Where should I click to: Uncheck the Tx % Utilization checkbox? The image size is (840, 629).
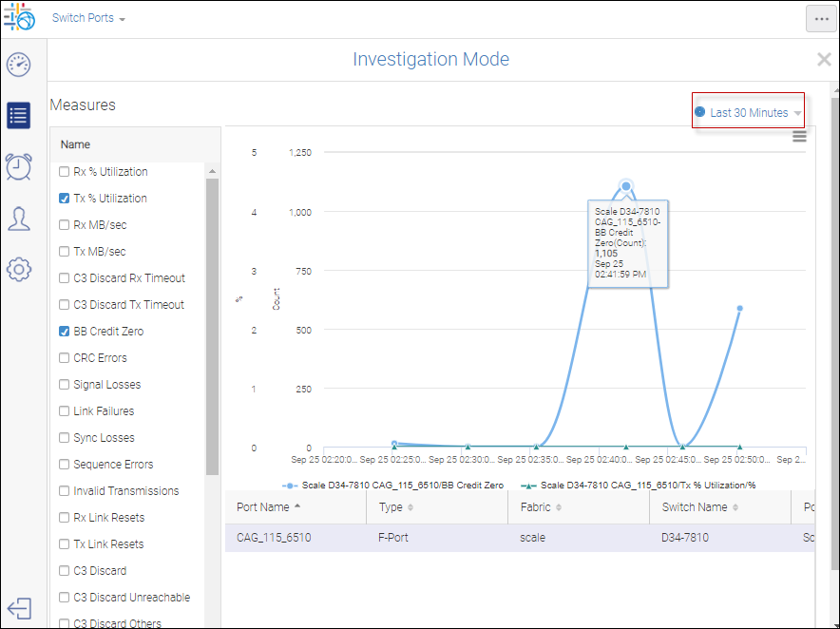(x=65, y=199)
